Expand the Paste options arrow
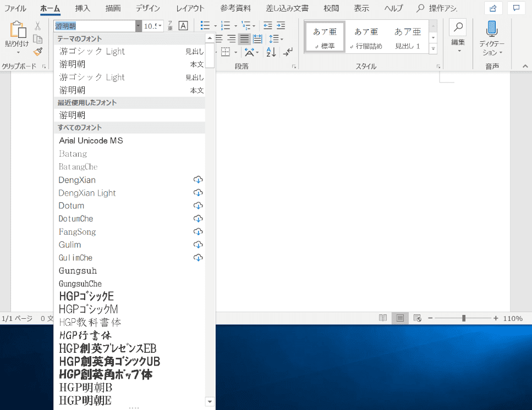The image size is (532, 410). pos(18,53)
